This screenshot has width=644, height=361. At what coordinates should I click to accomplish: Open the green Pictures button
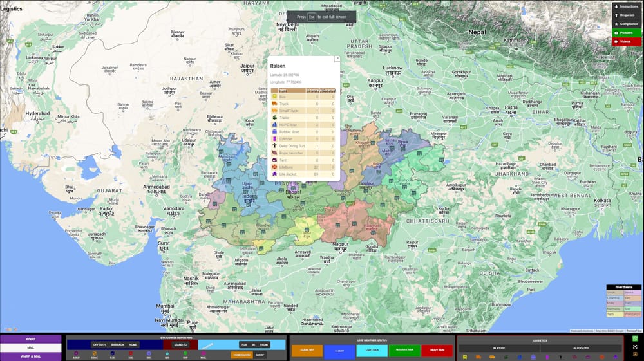[627, 33]
